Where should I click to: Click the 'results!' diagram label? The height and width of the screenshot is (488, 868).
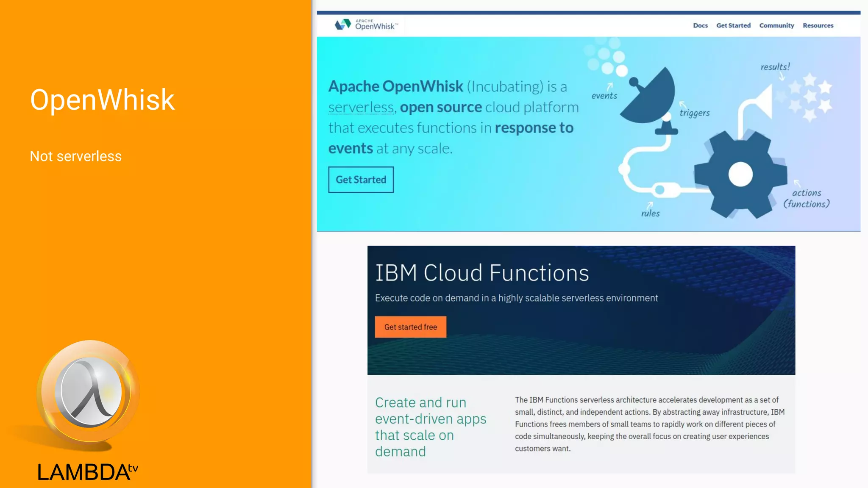[775, 67]
